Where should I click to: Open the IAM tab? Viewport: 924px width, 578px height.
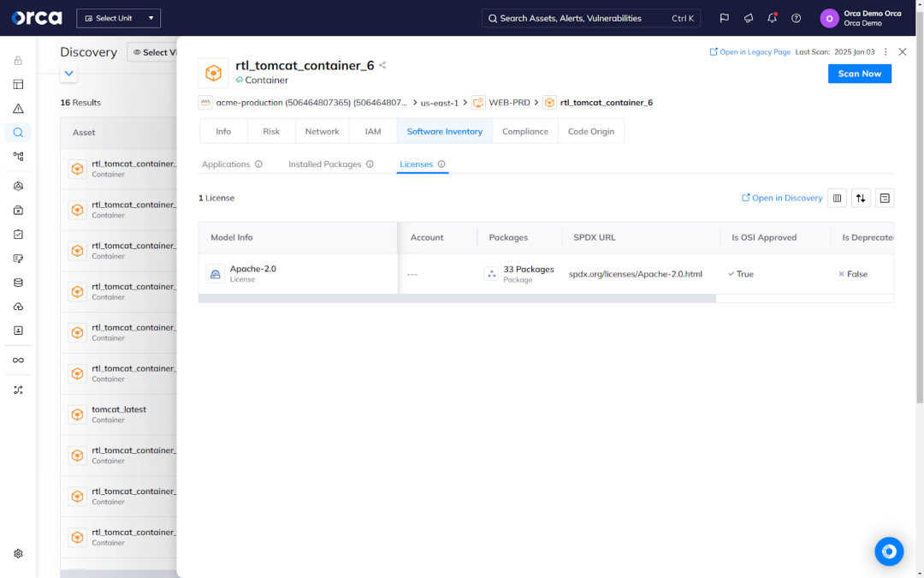(373, 132)
